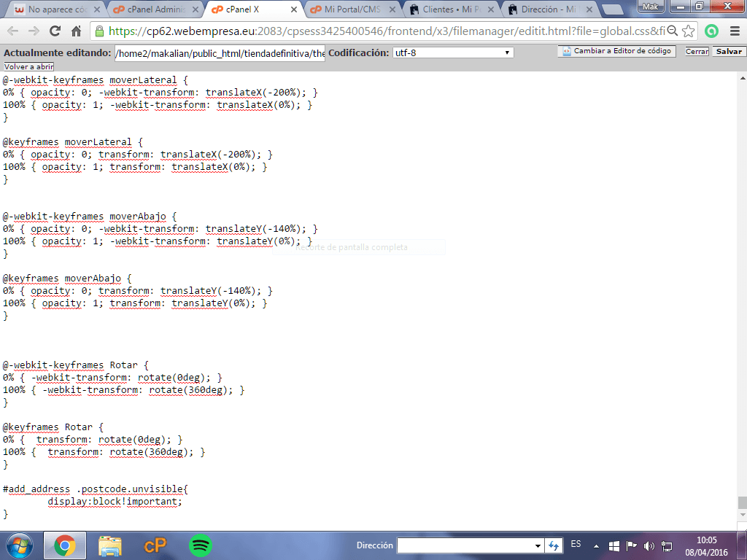Click the refresh arrows beside Dirección toolbar
The height and width of the screenshot is (560, 747).
[x=554, y=545]
